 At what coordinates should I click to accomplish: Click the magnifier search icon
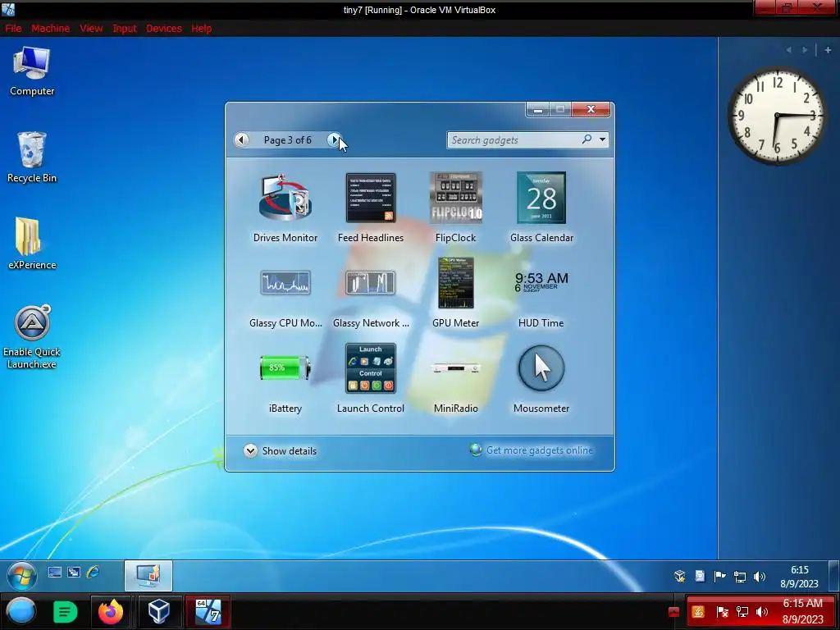click(x=587, y=139)
